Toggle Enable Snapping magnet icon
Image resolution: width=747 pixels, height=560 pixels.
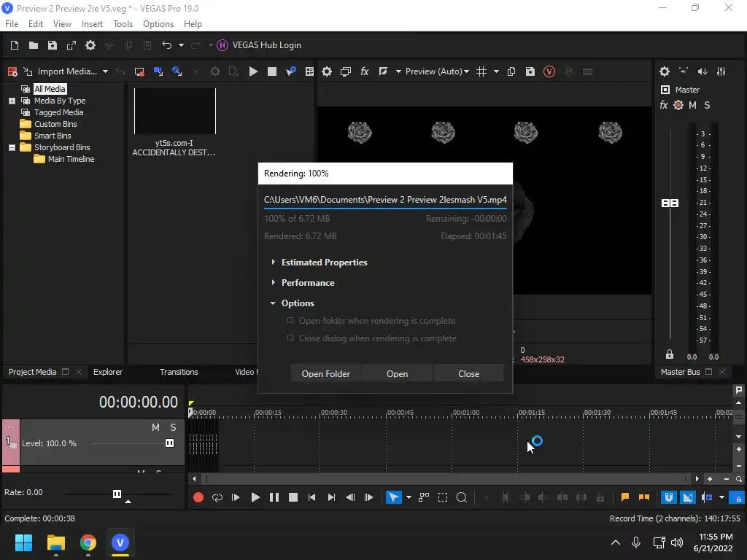tap(669, 497)
